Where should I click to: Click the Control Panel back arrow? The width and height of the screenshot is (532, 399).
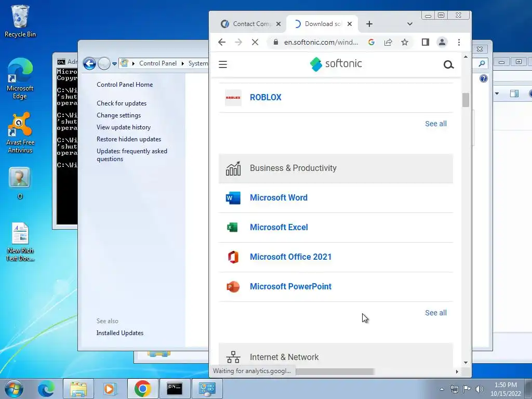point(89,63)
